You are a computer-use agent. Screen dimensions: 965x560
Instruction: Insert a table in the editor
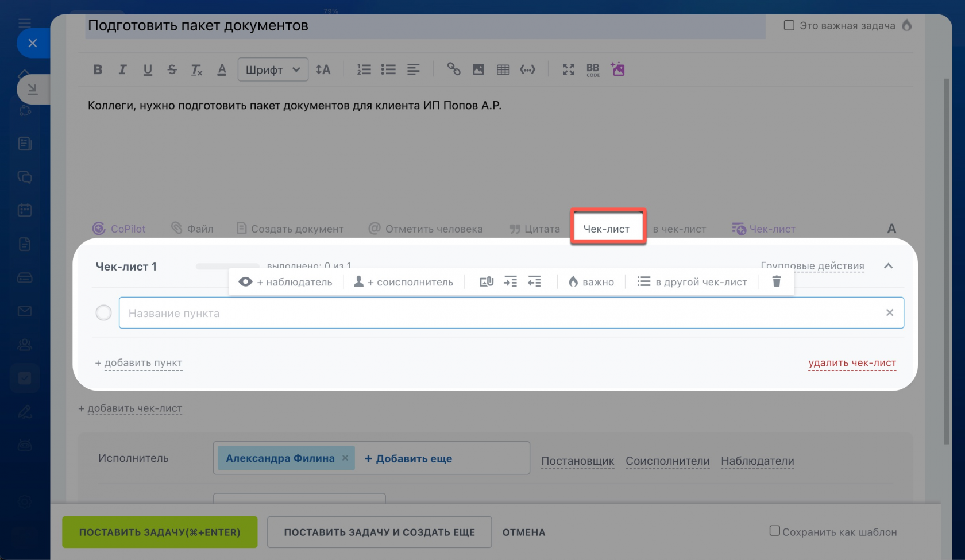coord(503,69)
